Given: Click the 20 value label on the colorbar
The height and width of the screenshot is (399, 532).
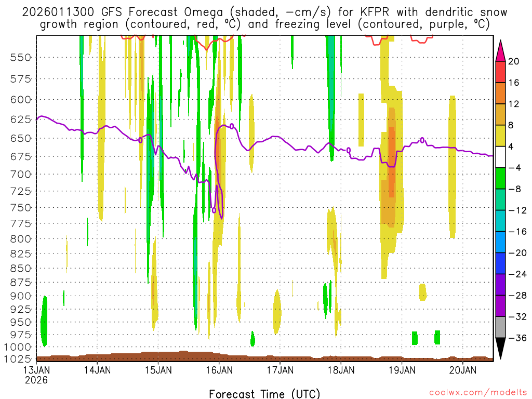Looking at the screenshot, I should click(514, 61).
